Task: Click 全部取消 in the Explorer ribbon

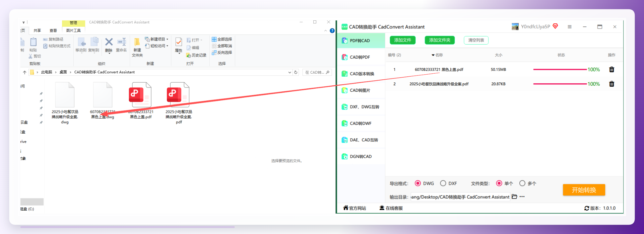Action: (222, 46)
